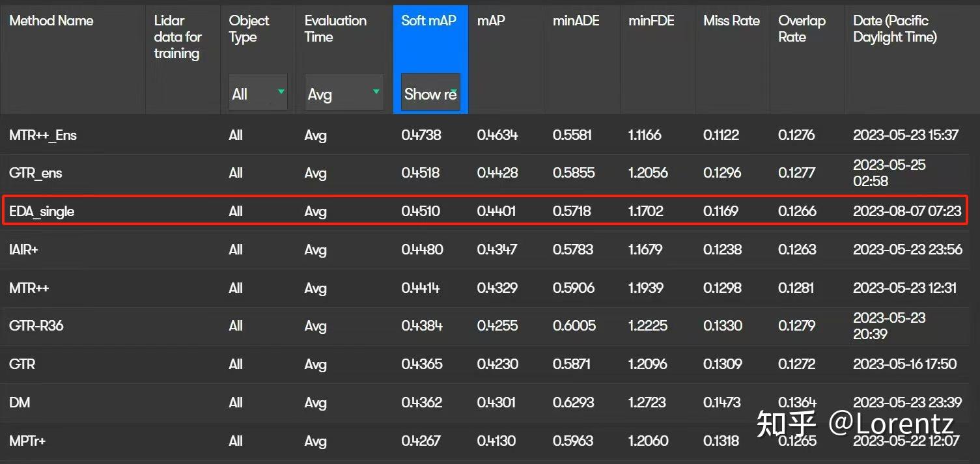
Task: Open the MPTr+ method entry
Action: [27, 441]
